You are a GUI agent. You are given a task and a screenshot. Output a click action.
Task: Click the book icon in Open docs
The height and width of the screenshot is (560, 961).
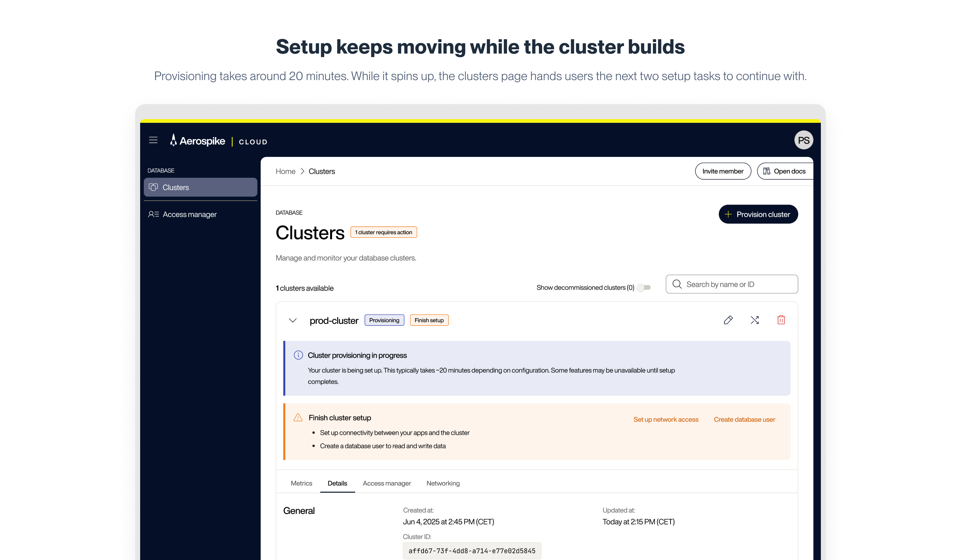click(767, 171)
